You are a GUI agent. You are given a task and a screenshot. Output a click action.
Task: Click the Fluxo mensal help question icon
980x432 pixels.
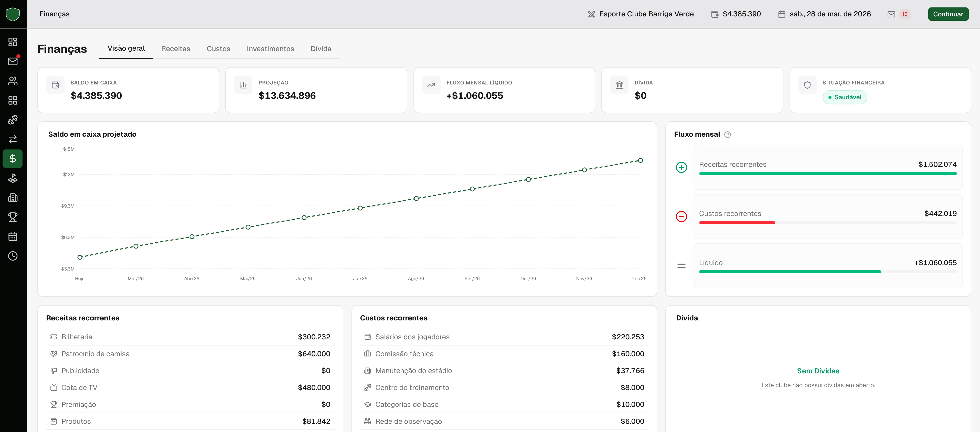tap(727, 135)
